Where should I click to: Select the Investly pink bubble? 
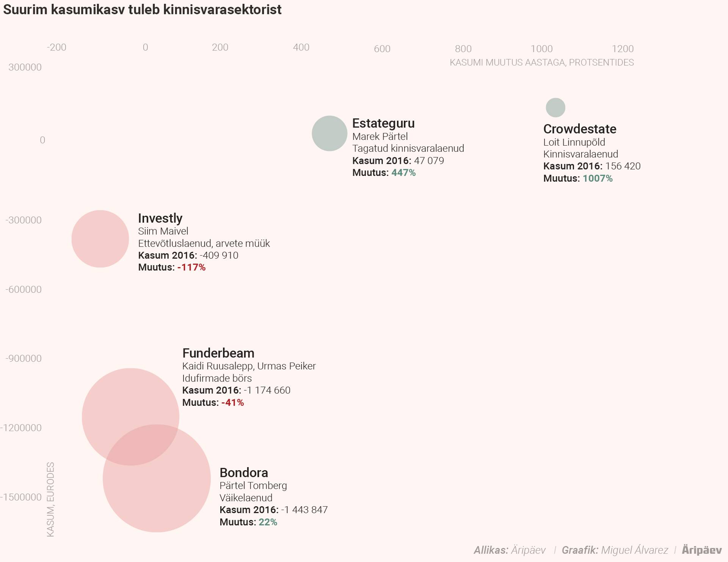100,239
